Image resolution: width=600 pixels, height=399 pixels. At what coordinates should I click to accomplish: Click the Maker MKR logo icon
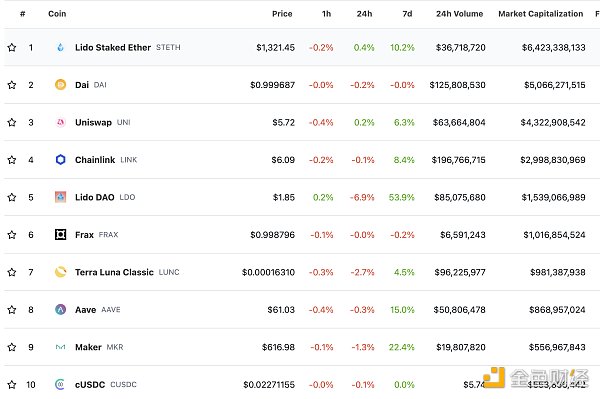click(60, 347)
